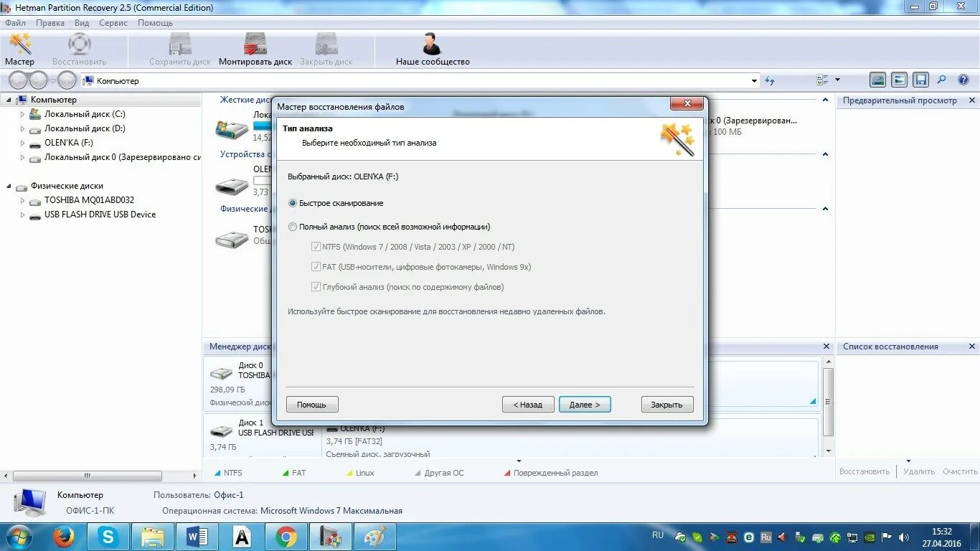The height and width of the screenshot is (551, 980).
Task: Open Word from the taskbar
Action: click(x=197, y=537)
